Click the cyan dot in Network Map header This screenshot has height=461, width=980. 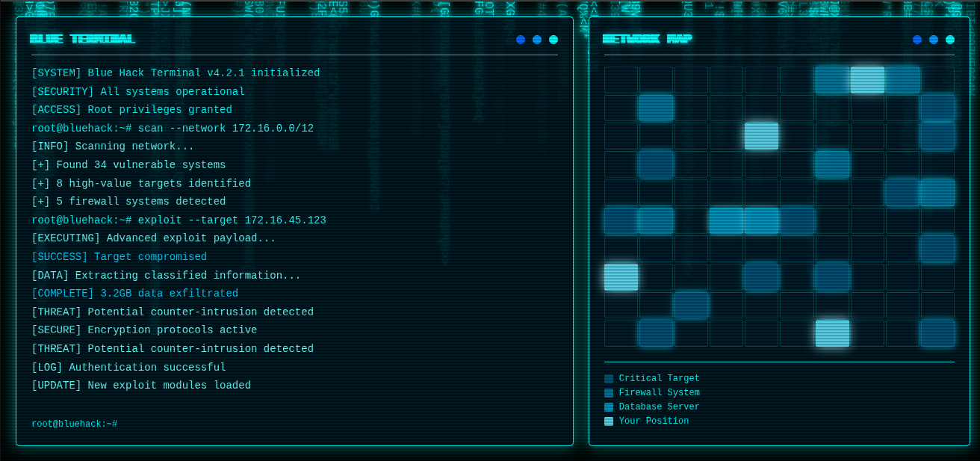(x=950, y=40)
